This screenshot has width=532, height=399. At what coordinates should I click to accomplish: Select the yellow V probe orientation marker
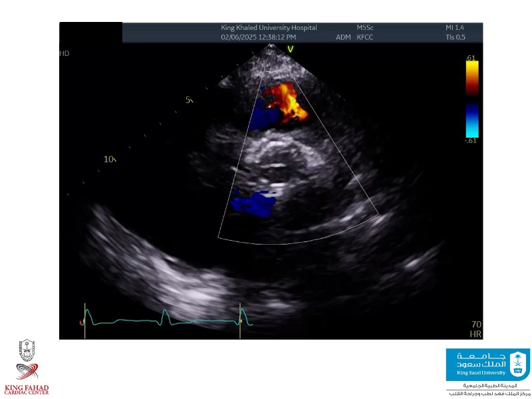(x=290, y=49)
